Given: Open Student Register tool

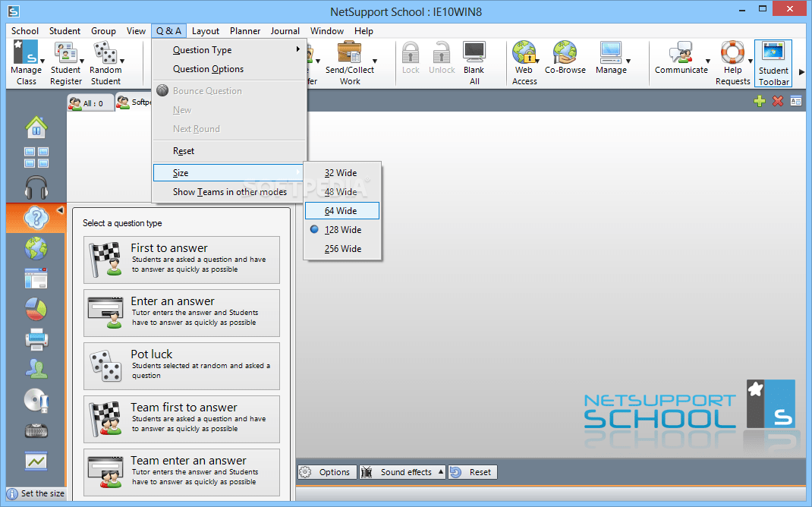Looking at the screenshot, I should coord(66,63).
